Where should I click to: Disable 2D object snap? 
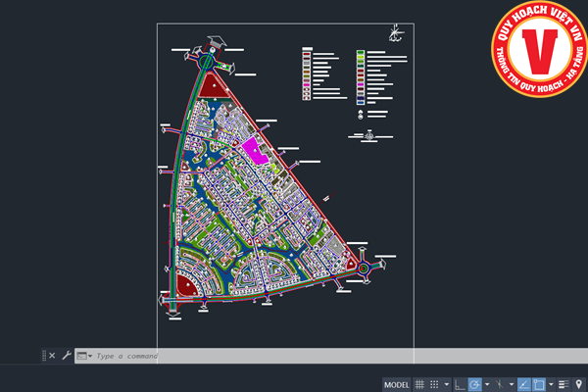tap(538, 384)
